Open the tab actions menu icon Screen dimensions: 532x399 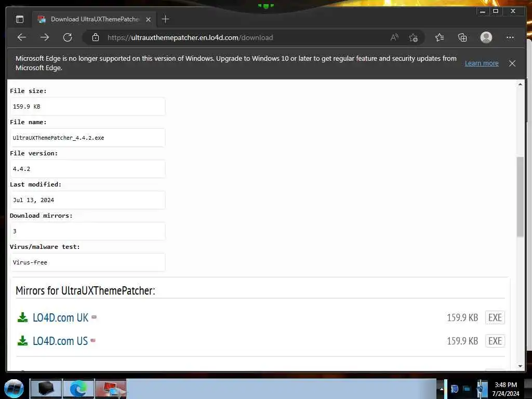click(20, 19)
